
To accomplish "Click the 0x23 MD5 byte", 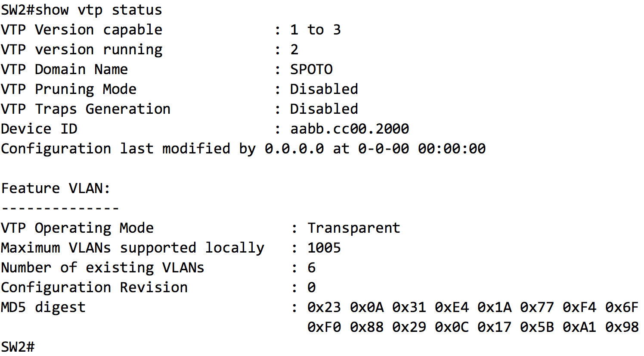I will [324, 307].
